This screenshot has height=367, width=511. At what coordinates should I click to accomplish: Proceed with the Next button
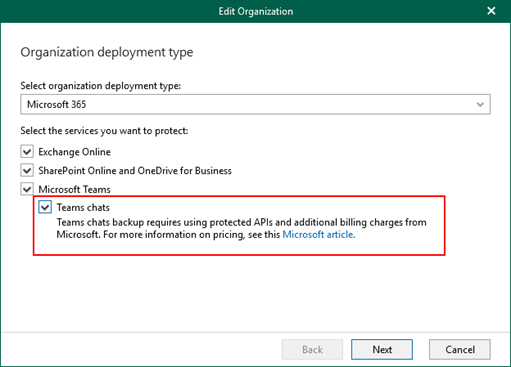pyautogui.click(x=382, y=349)
